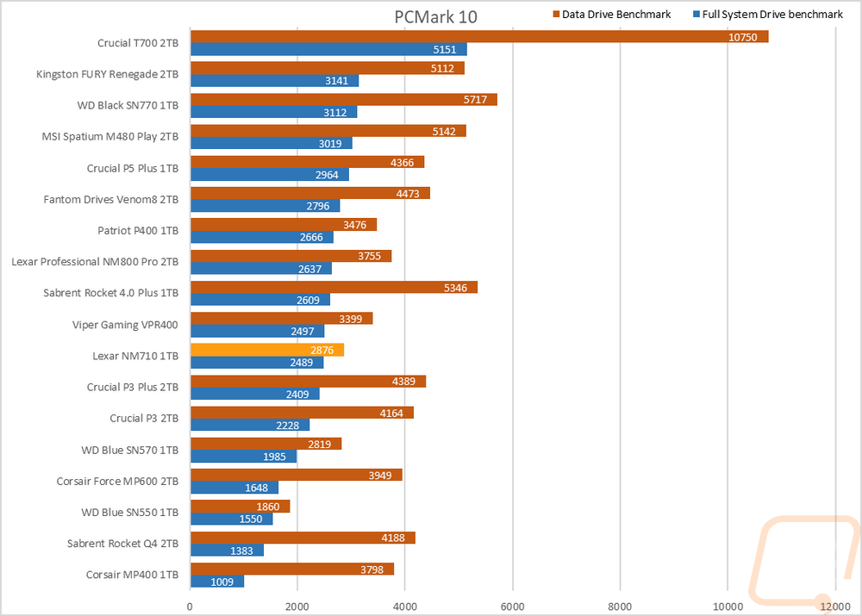Select the 'Sabrent Rocket 4.0 Plus 1TB' label
862x616 pixels.
(111, 293)
